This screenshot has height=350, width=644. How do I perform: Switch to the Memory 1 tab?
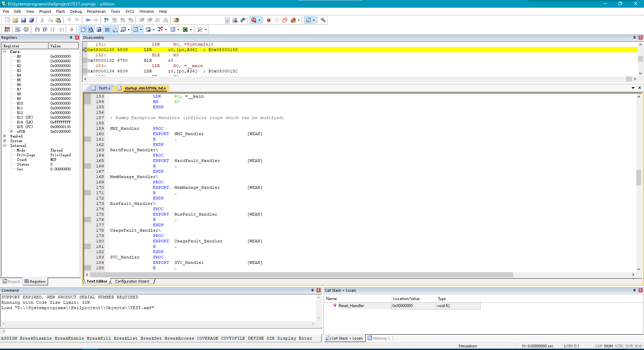[x=379, y=338]
